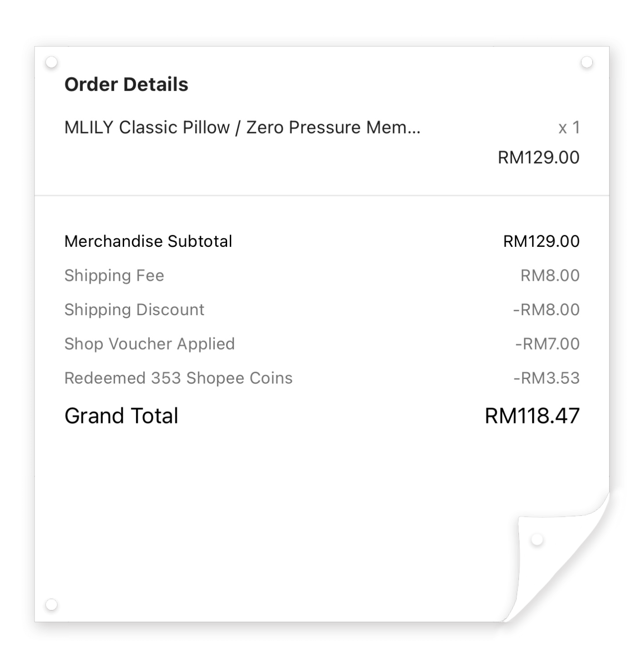Select the Shipping Discount label
This screenshot has width=644, height=668.
134,310
